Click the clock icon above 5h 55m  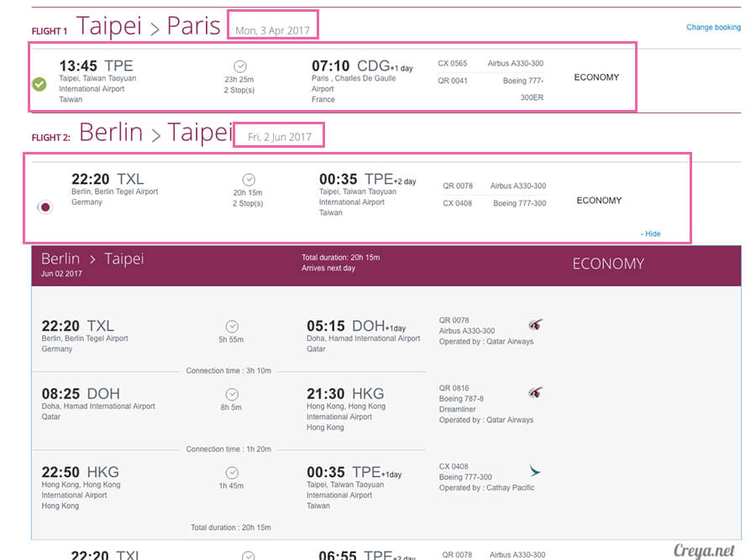[x=232, y=327]
